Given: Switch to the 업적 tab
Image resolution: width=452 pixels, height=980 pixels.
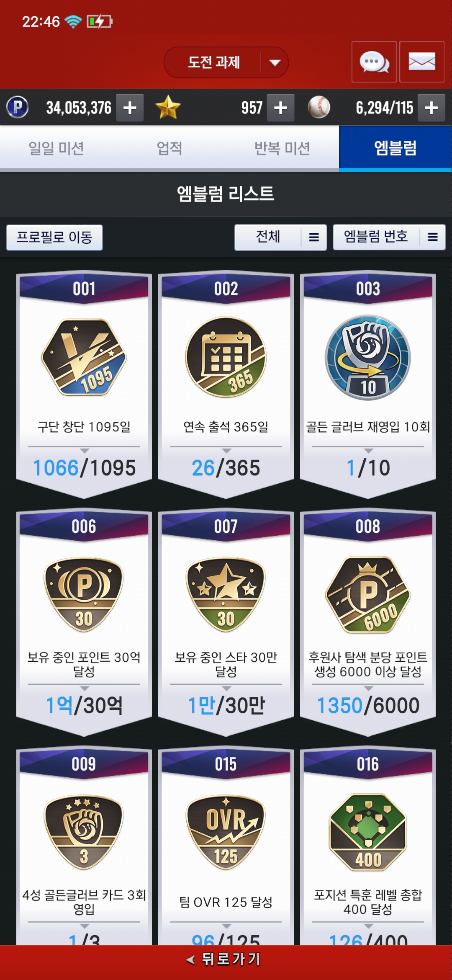Looking at the screenshot, I should click(169, 148).
